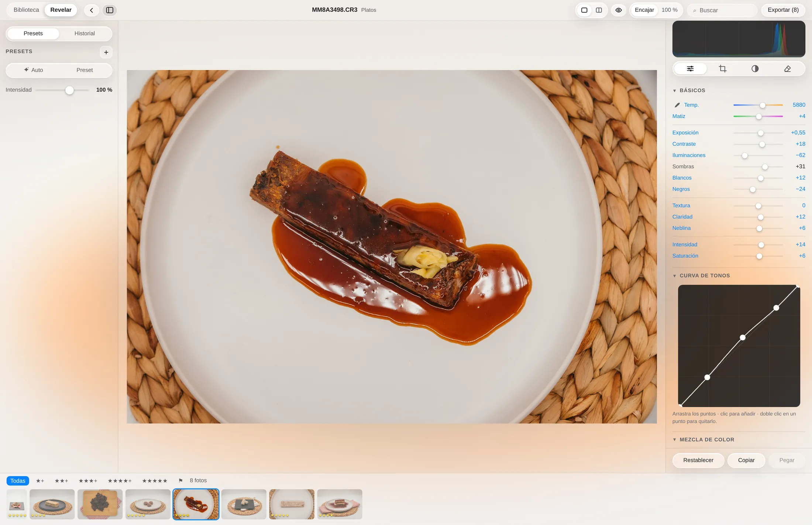812x525 pixels.
Task: Select the middle tone curve point
Action: tap(743, 337)
